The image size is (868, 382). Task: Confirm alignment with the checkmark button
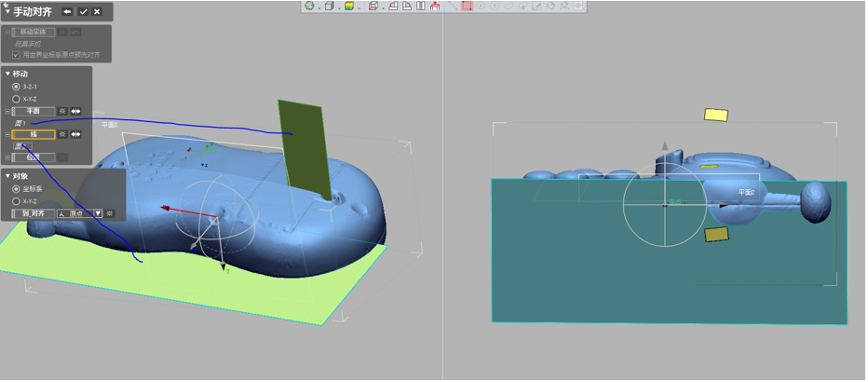pyautogui.click(x=83, y=12)
